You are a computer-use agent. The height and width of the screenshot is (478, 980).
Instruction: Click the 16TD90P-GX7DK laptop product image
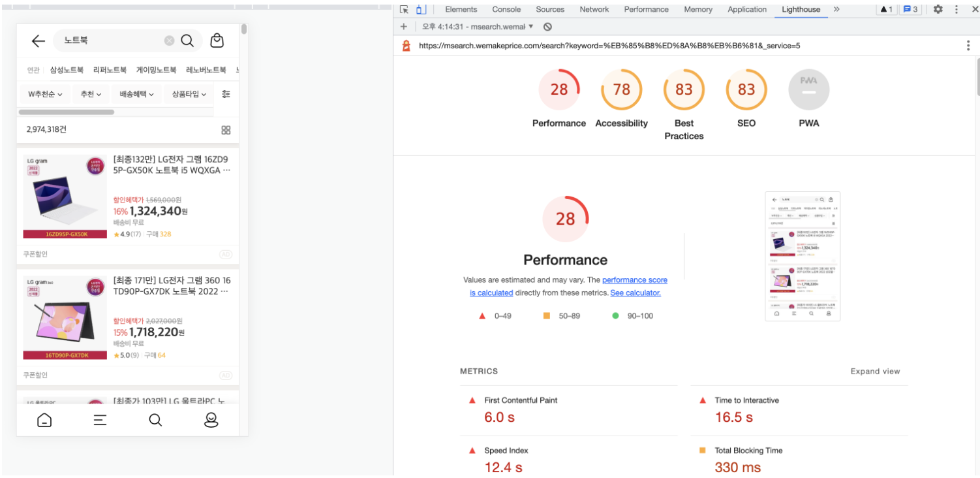[65, 317]
